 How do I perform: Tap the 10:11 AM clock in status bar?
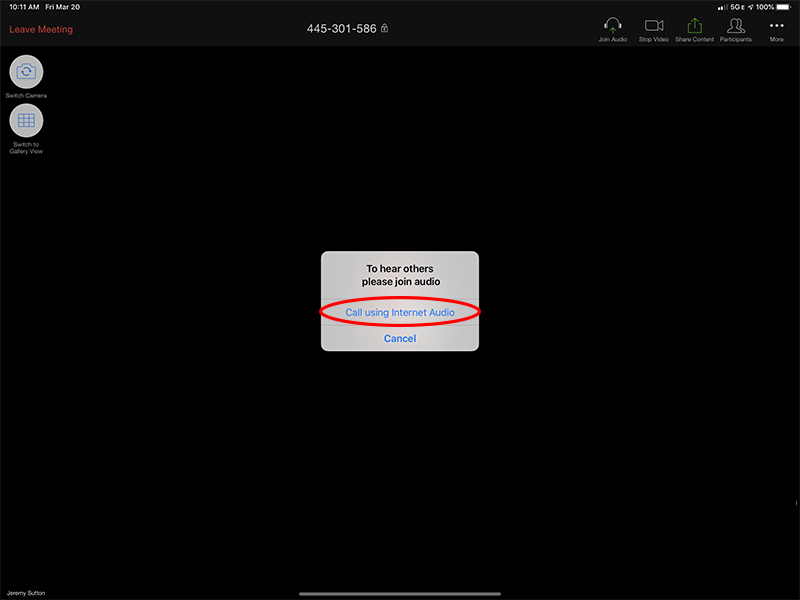coord(24,7)
